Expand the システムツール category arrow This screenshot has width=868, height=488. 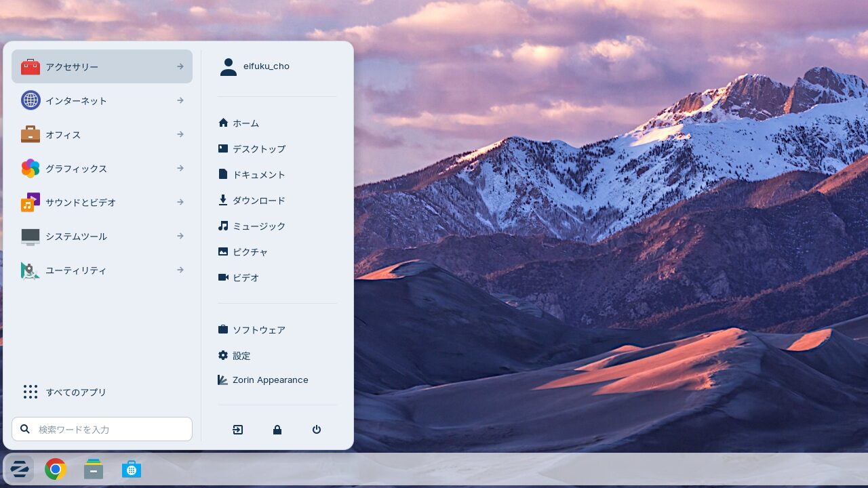(180, 236)
